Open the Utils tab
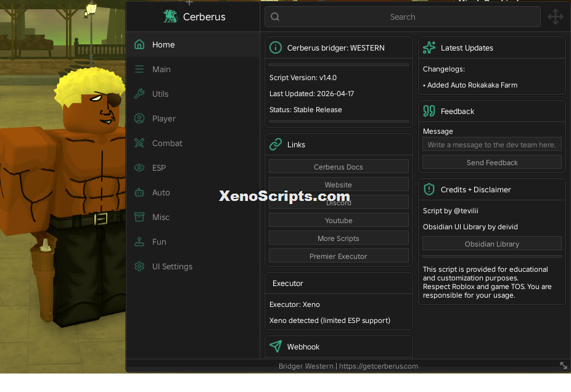The image size is (571, 392). pyautogui.click(x=193, y=94)
